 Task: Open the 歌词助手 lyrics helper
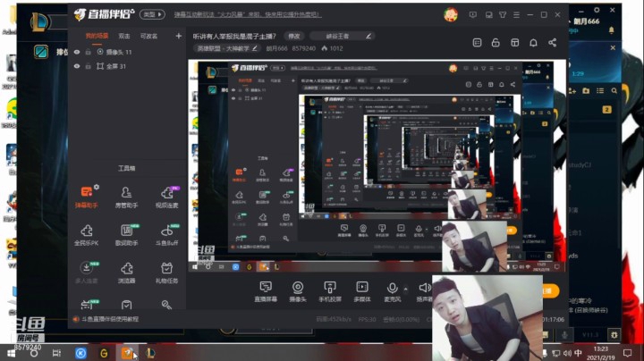point(126,235)
